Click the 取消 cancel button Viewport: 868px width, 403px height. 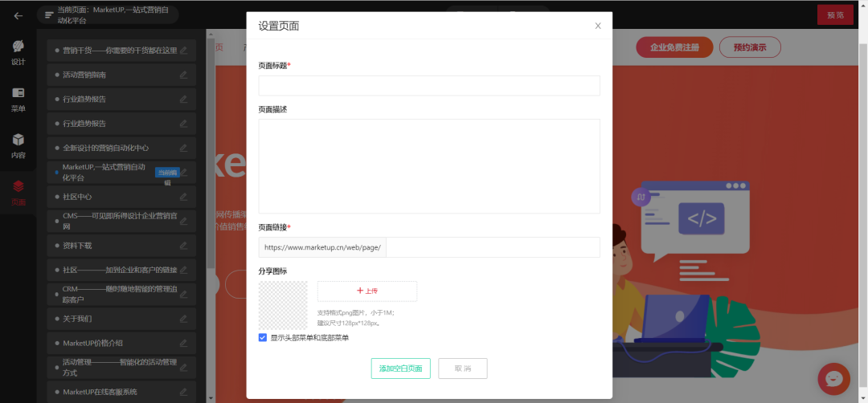point(463,368)
